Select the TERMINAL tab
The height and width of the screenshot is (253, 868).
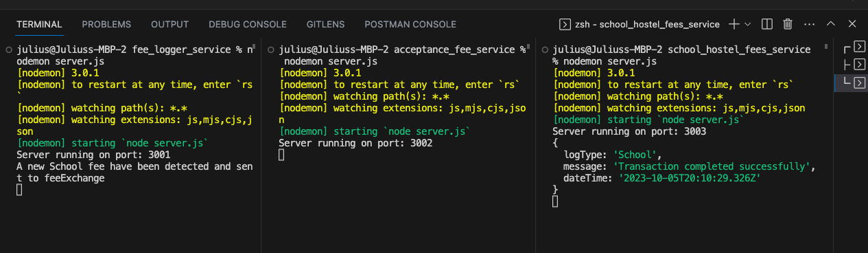(x=39, y=24)
